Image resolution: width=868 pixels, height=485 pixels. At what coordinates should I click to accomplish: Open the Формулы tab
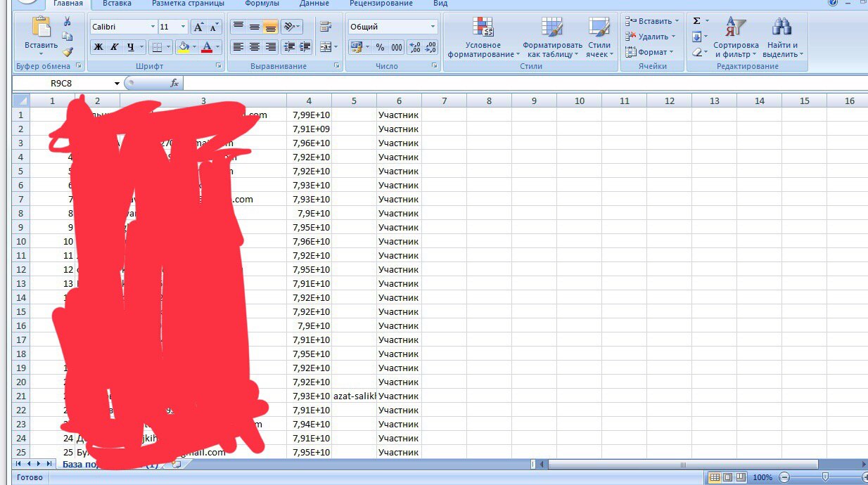[262, 4]
